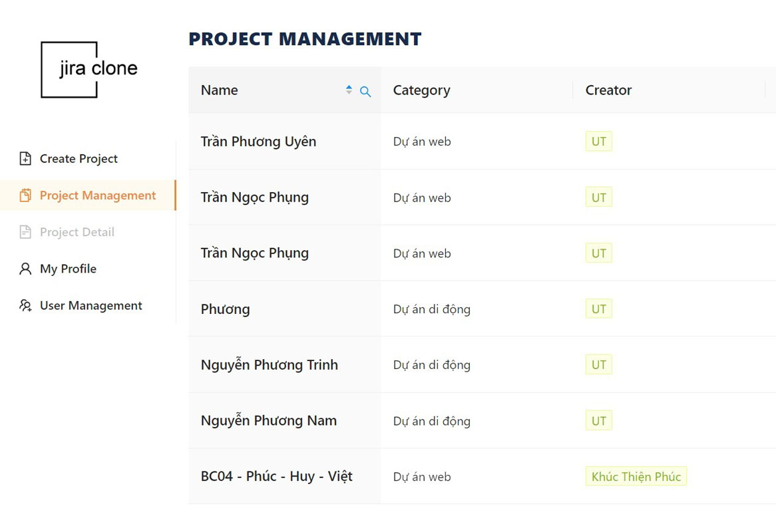Image resolution: width=776 pixels, height=532 pixels.
Task: Open the project named Phương
Action: (225, 309)
